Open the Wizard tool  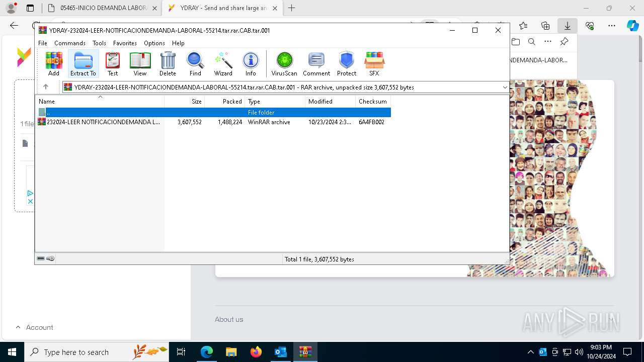223,64
